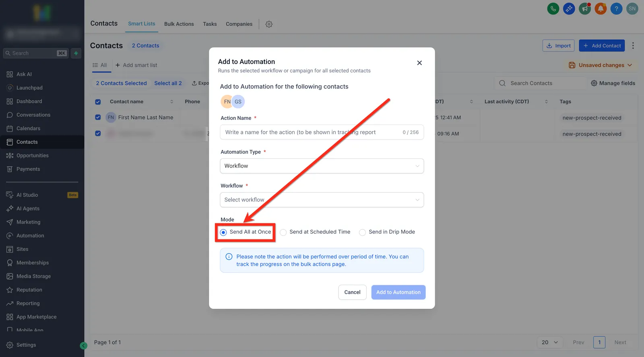The image size is (644, 357).
Task: Open Media Storage in the sidebar
Action: tap(33, 276)
